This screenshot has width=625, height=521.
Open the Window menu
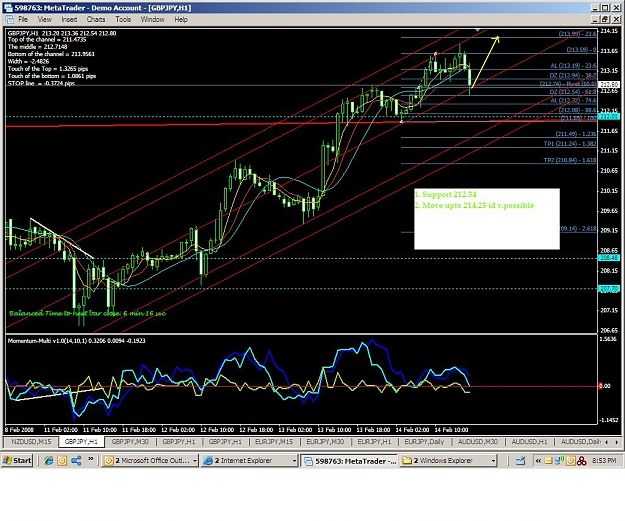click(x=152, y=19)
